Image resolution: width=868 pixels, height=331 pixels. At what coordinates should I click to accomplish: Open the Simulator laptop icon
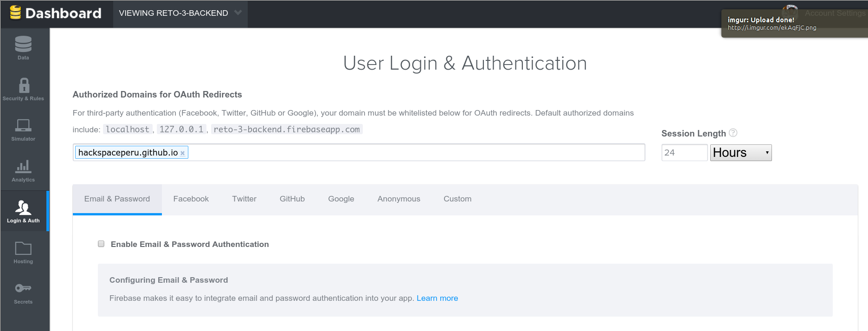[23, 125]
